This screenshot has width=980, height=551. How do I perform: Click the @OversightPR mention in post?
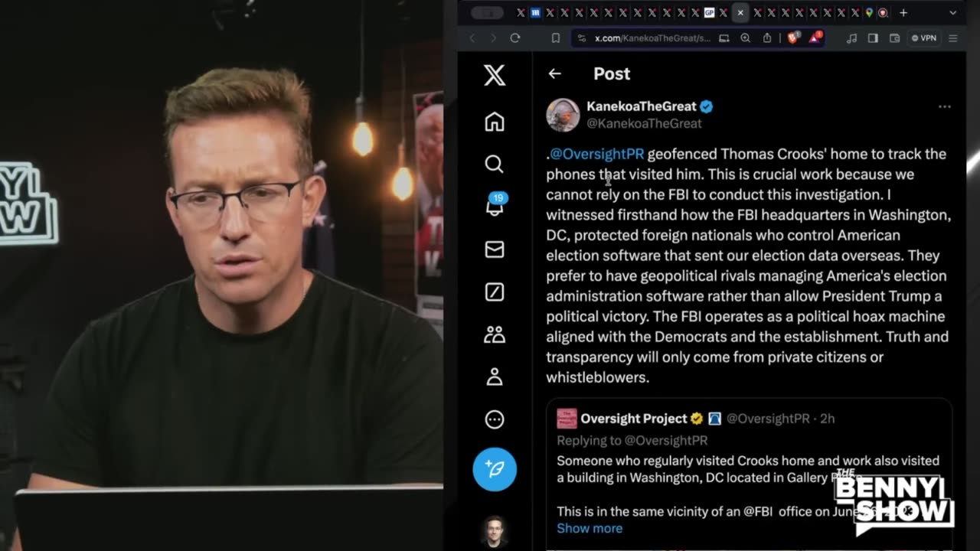point(597,154)
